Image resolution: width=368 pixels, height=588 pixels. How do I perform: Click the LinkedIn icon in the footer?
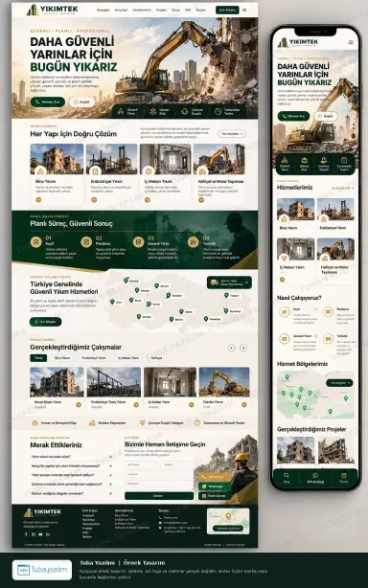pyautogui.click(x=48, y=534)
